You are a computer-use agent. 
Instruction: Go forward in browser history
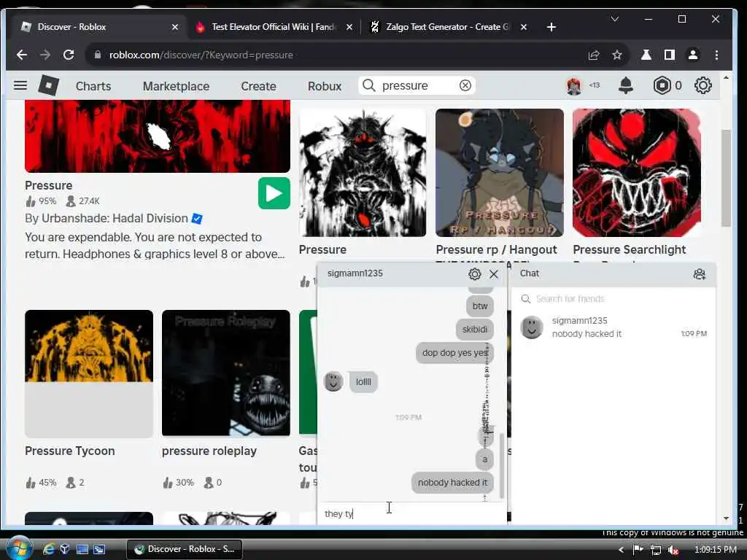(x=45, y=55)
